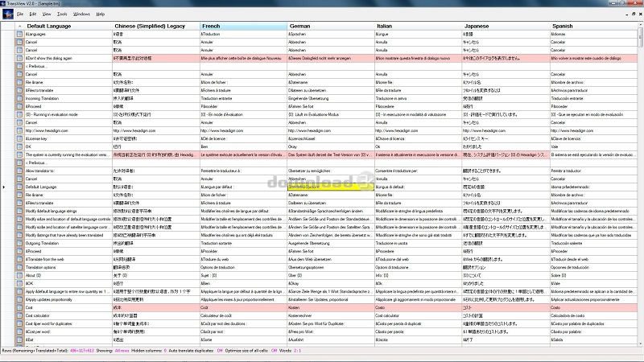Click the row icon for Incoming Translation
This screenshot has width=644, height=362.
[x=19, y=98]
